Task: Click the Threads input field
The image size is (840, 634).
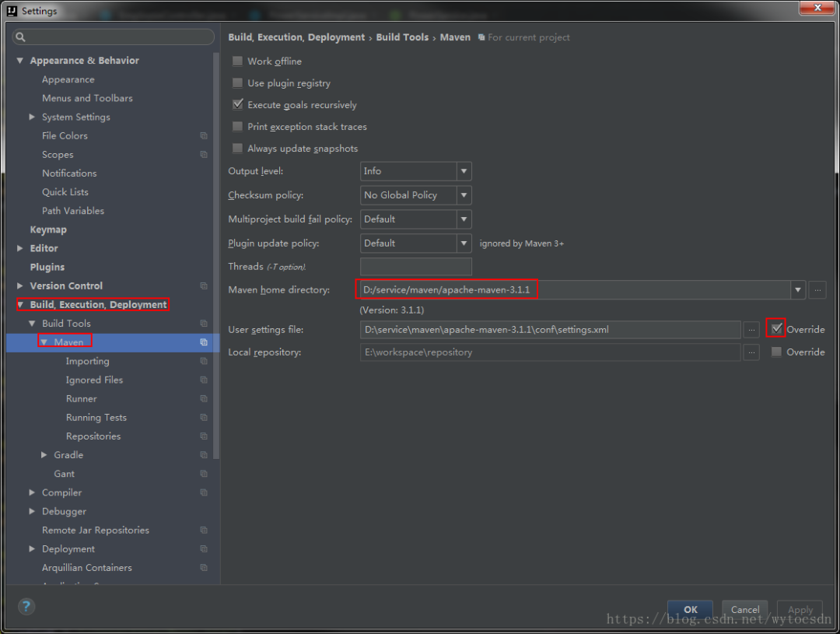Action: point(416,267)
